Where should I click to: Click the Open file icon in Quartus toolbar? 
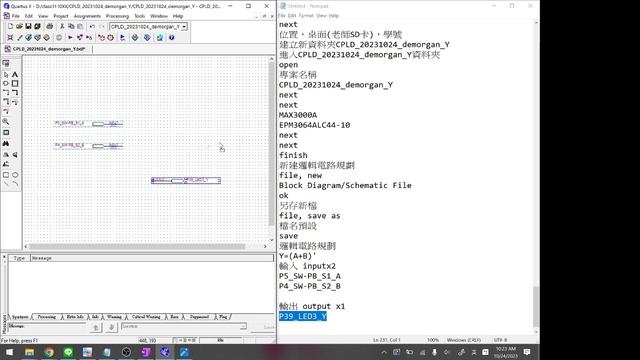pos(19,26)
